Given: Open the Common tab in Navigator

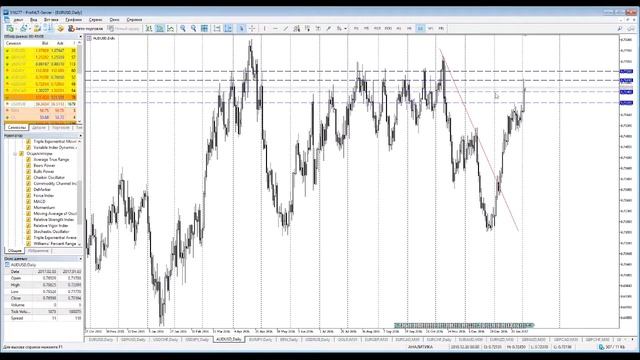Looking at the screenshot, I should click(x=14, y=251).
